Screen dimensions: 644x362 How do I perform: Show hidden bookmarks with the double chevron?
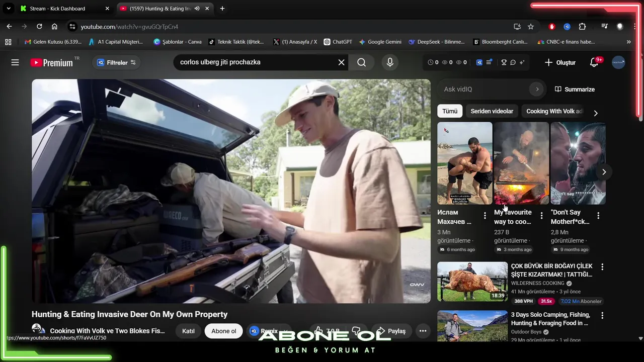628,42
